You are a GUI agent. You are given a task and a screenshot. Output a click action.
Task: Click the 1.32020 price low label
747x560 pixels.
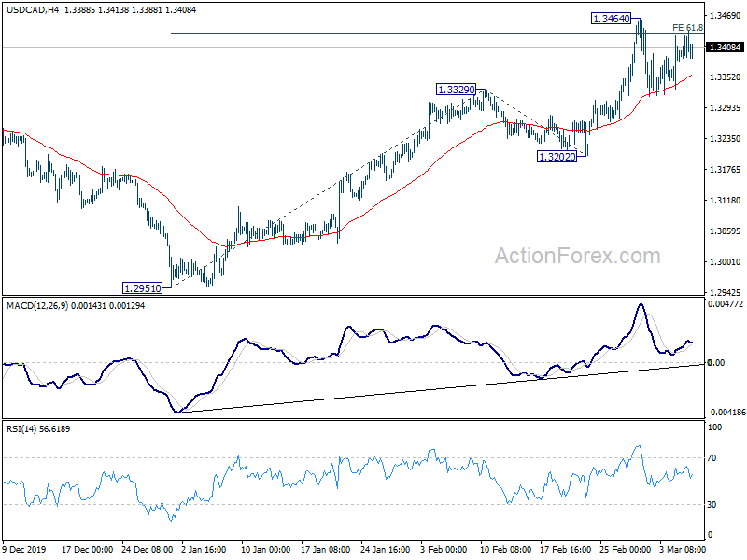pos(557,157)
